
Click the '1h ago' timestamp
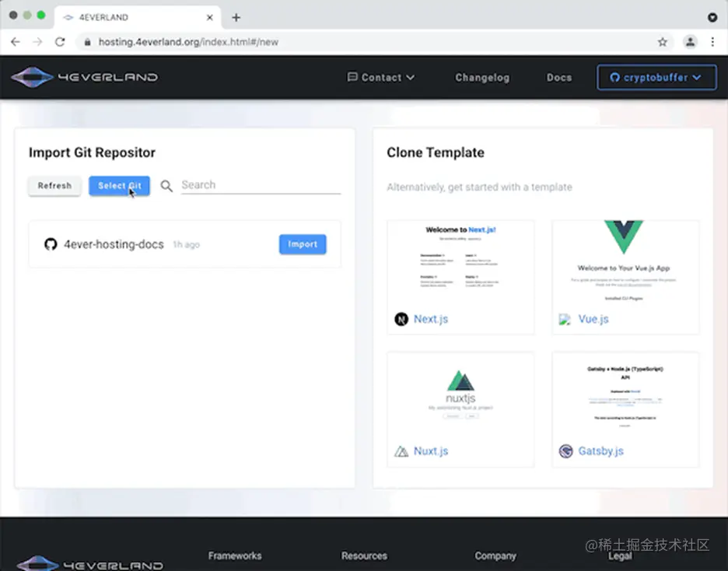(186, 244)
